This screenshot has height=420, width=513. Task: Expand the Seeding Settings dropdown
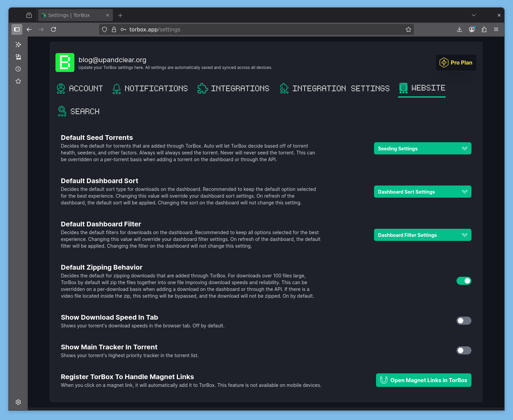[x=423, y=148]
